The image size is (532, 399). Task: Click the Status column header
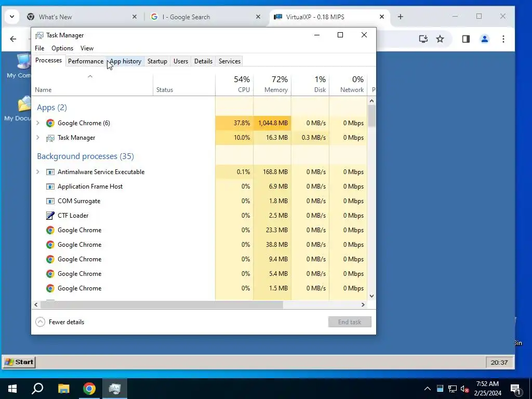point(184,84)
